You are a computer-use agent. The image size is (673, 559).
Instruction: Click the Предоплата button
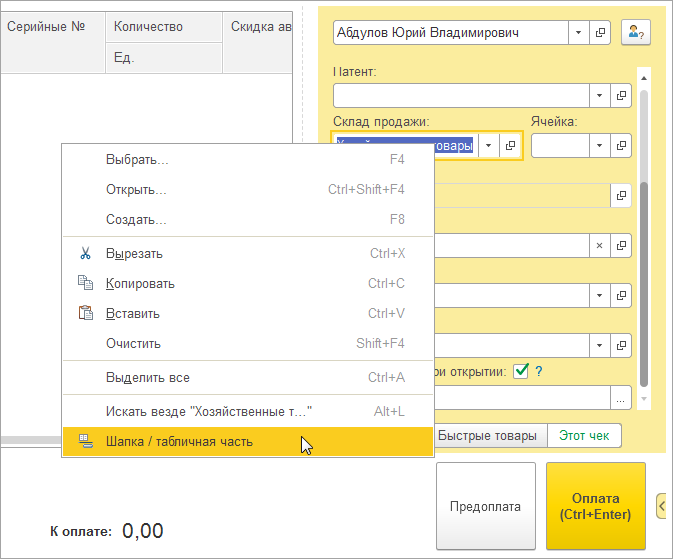point(485,507)
